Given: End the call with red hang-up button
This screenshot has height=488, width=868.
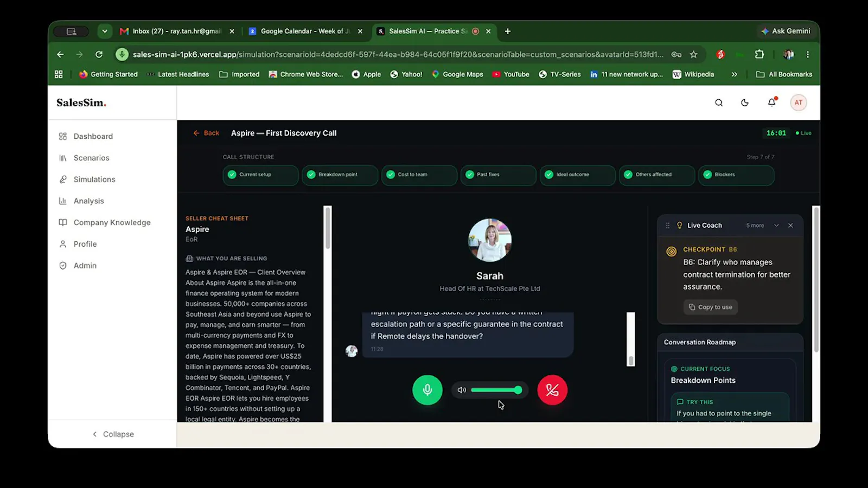Looking at the screenshot, I should 552,390.
